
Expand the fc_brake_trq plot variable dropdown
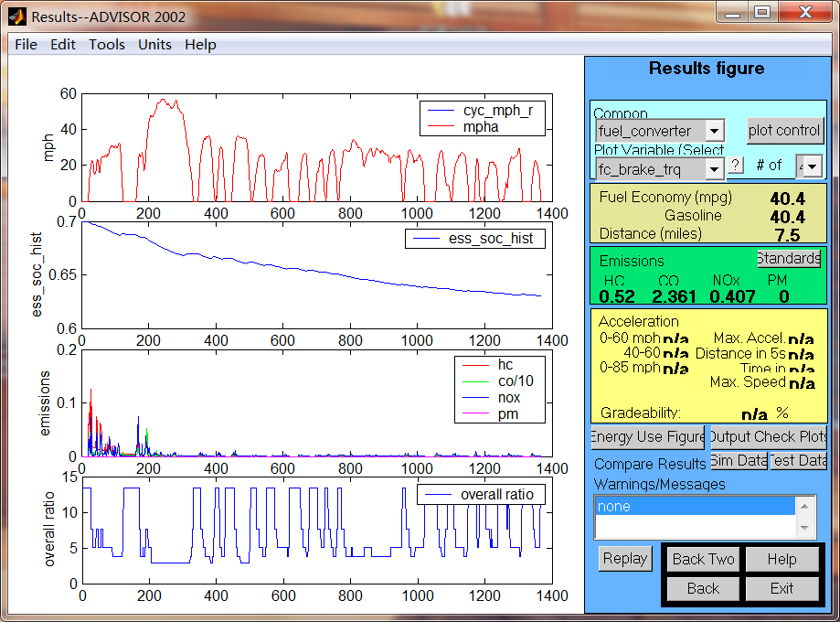tap(715, 169)
